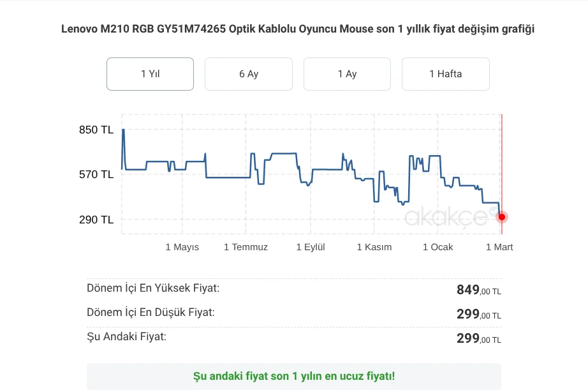The height and width of the screenshot is (390, 588).
Task: Click the 850 TL axis label
Action: point(96,130)
